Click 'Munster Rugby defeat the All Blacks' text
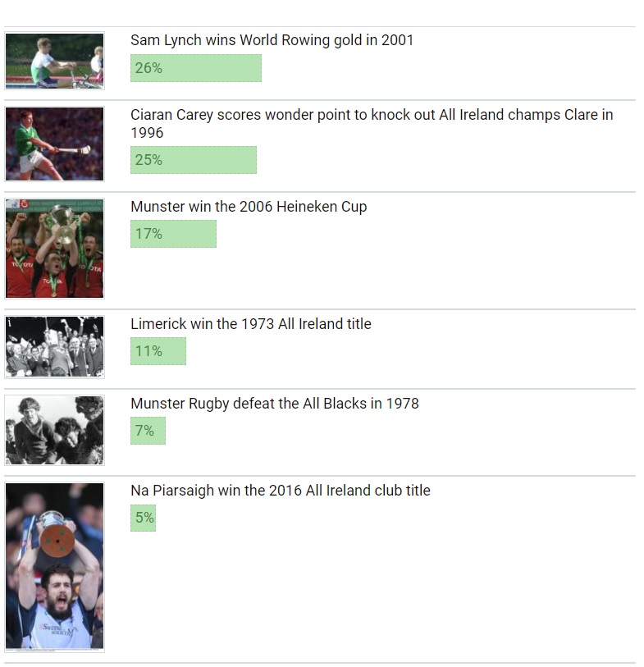Viewport: 644px width, 667px height. coord(274,403)
